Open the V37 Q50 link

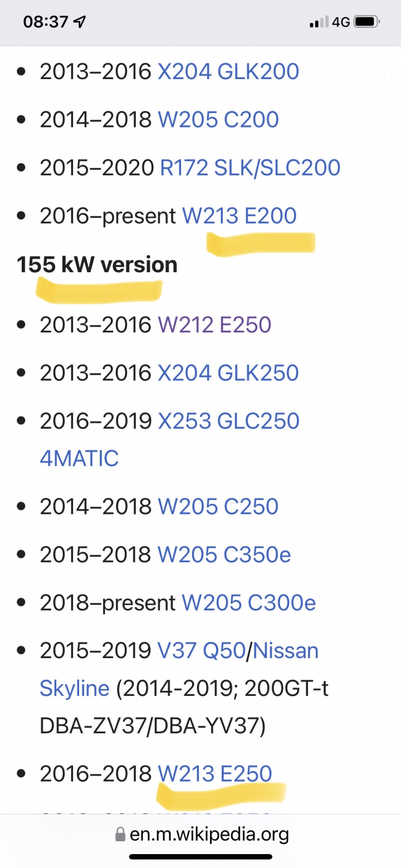pyautogui.click(x=202, y=651)
